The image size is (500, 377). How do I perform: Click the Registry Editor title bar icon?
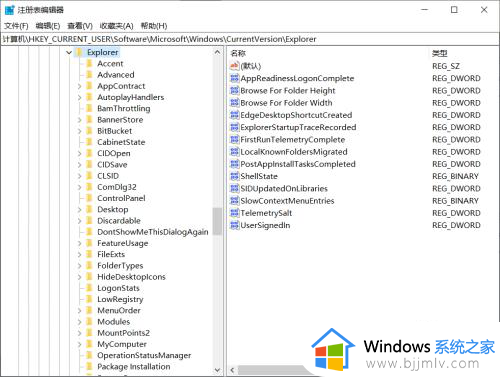(9, 10)
